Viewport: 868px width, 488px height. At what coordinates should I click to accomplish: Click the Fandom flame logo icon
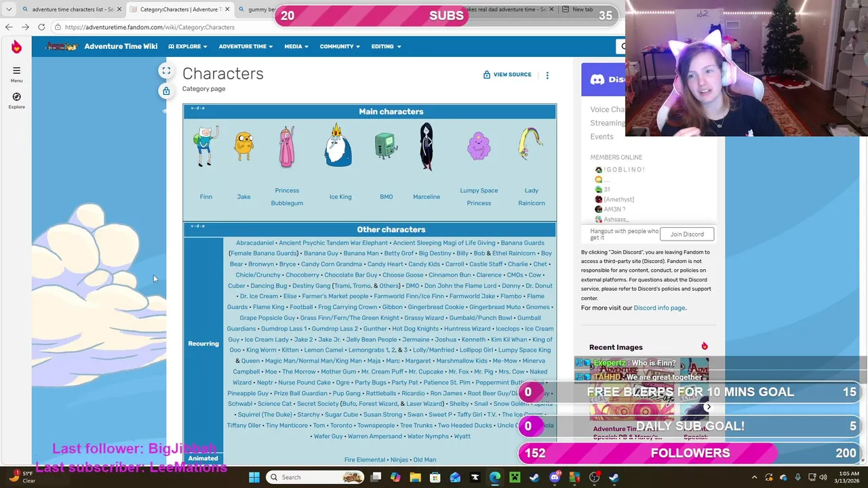click(16, 46)
